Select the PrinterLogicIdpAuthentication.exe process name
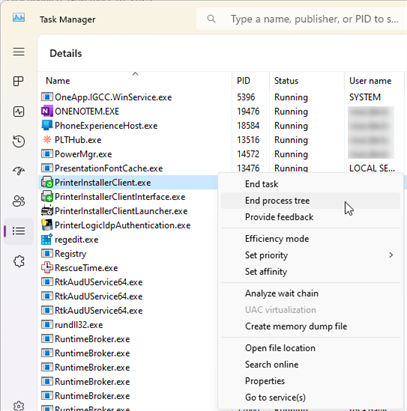 (122, 225)
